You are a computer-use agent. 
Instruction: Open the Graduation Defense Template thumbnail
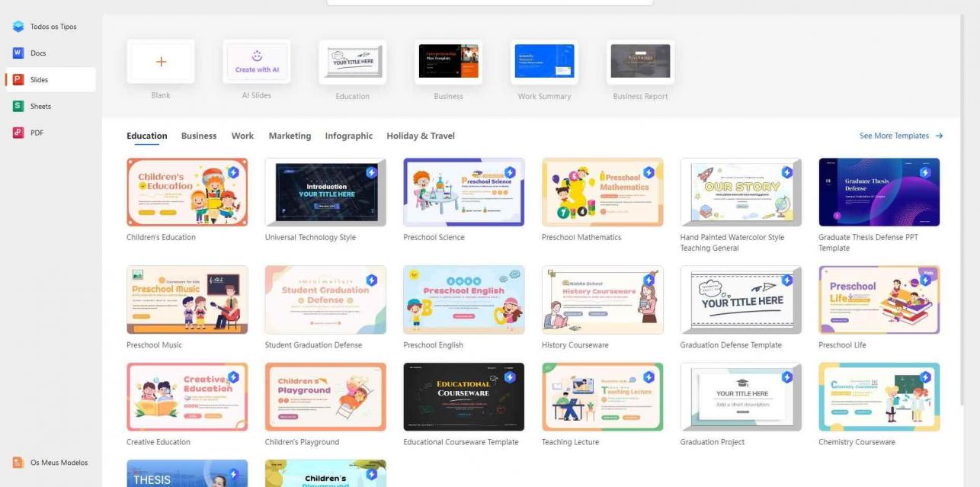point(741,300)
